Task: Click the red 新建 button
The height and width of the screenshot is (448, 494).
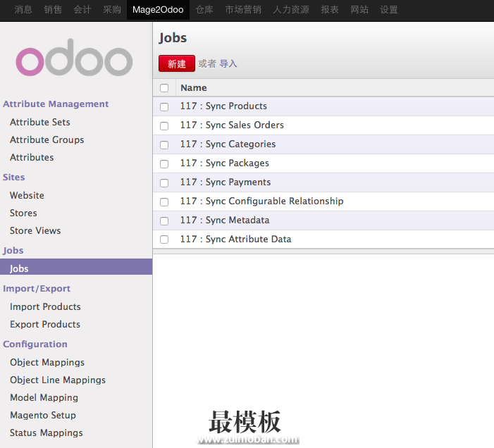Action: pos(177,63)
